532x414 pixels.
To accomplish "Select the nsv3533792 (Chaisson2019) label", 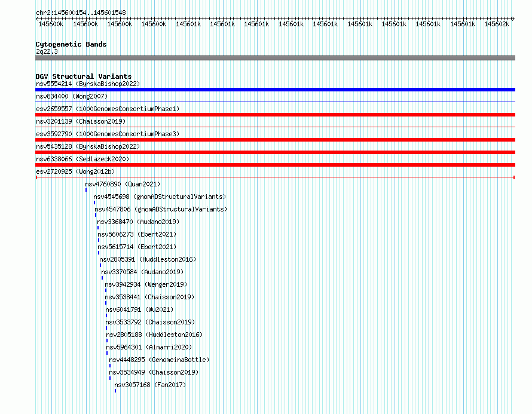I will 150,322.
